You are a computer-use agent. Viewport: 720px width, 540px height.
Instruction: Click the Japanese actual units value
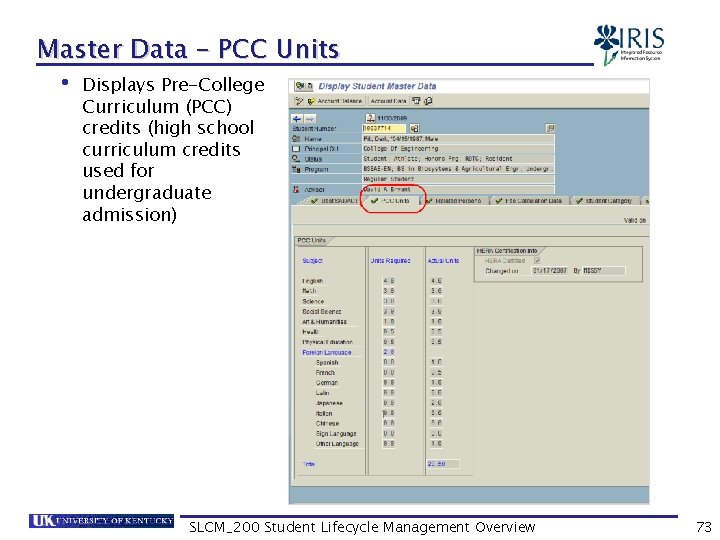point(436,403)
